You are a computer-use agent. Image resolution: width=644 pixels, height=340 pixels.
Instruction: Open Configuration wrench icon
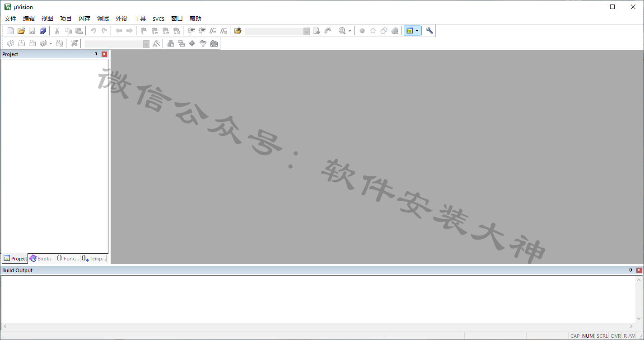coord(429,31)
